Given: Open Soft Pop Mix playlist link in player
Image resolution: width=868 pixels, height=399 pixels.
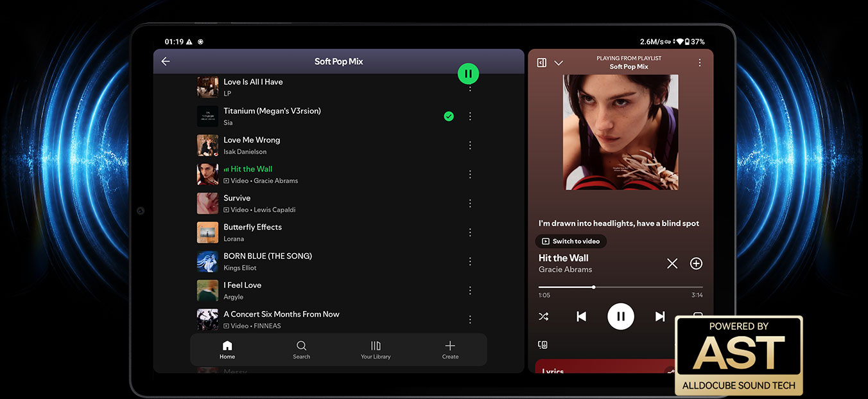Looking at the screenshot, I should click(x=629, y=67).
